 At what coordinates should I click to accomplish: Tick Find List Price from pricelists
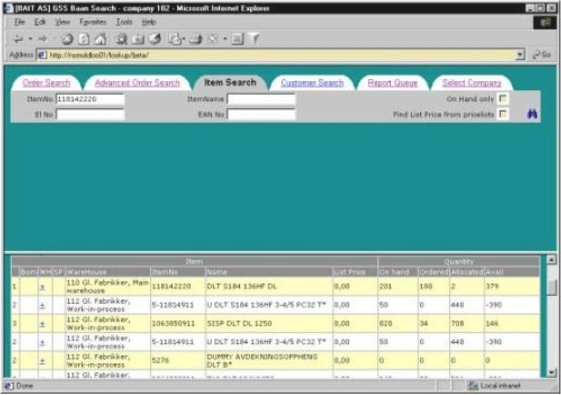tap(503, 114)
